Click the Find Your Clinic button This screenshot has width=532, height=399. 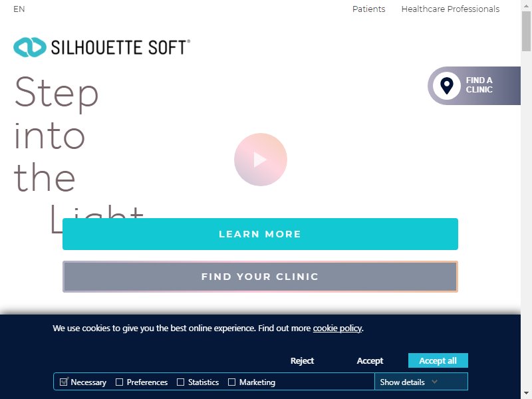[260, 277]
